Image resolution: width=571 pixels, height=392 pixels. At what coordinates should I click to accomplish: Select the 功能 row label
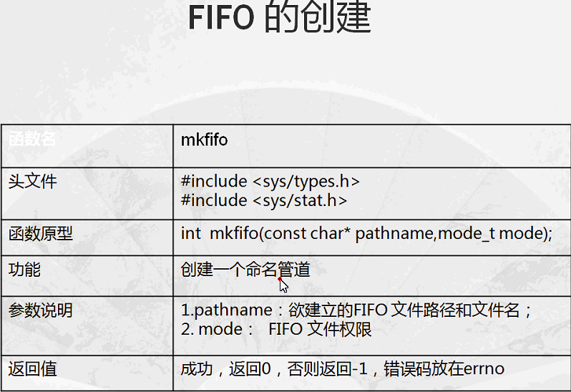(x=24, y=270)
